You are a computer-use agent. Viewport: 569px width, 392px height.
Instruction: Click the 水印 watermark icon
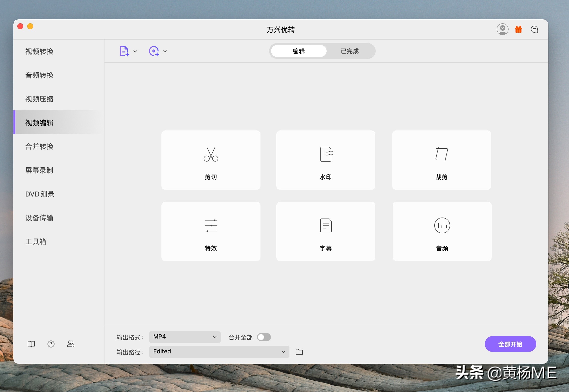(326, 154)
